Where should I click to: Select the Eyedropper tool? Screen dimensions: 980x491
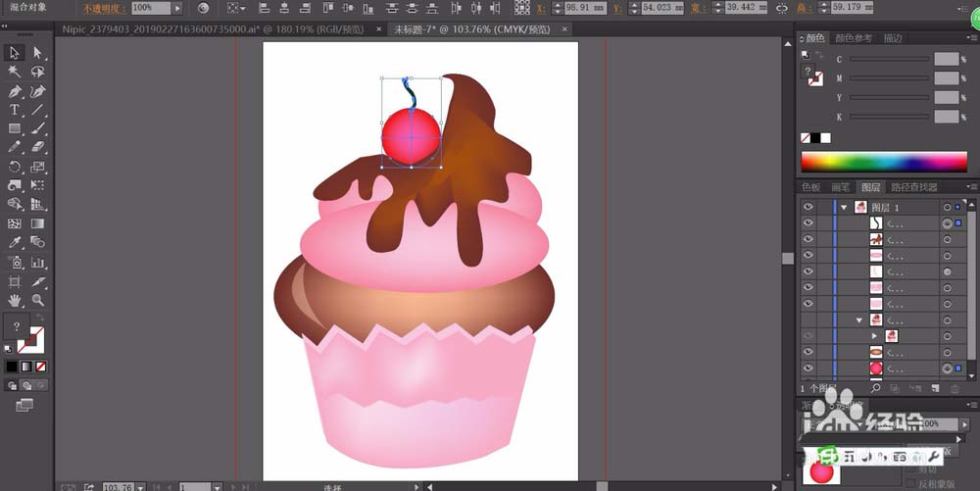coord(15,242)
